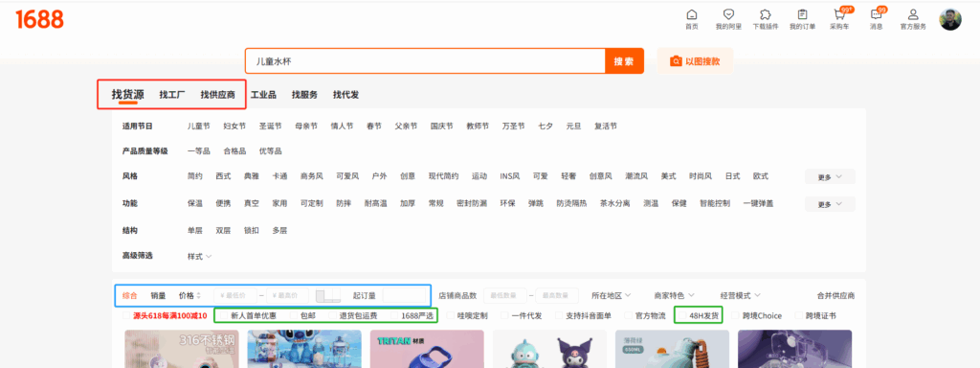980x368 pixels.
Task: Filter by 一等品 quality grade
Action: coord(199,150)
